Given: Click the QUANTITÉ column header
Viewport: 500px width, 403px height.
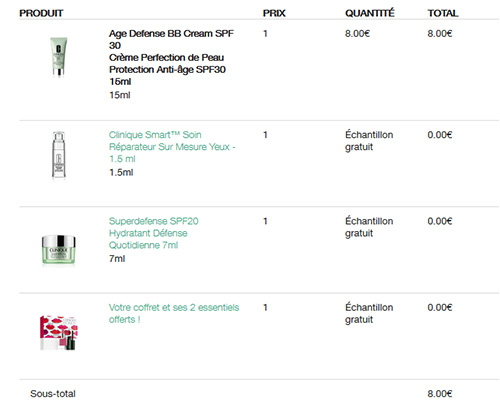Looking at the screenshot, I should (x=370, y=13).
